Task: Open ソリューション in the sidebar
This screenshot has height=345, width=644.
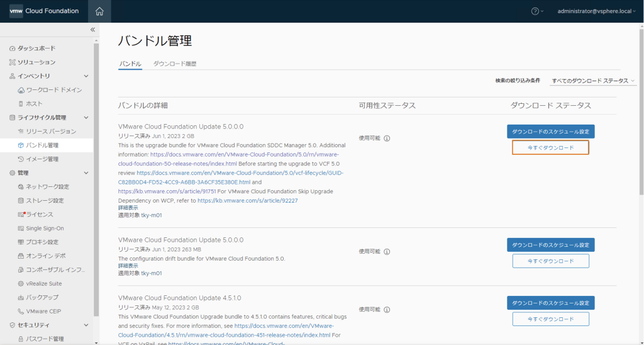Action: (x=36, y=62)
